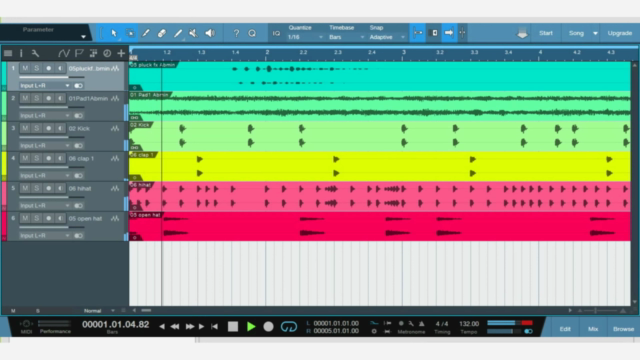
Task: Open the question mark help icon
Action: click(236, 33)
